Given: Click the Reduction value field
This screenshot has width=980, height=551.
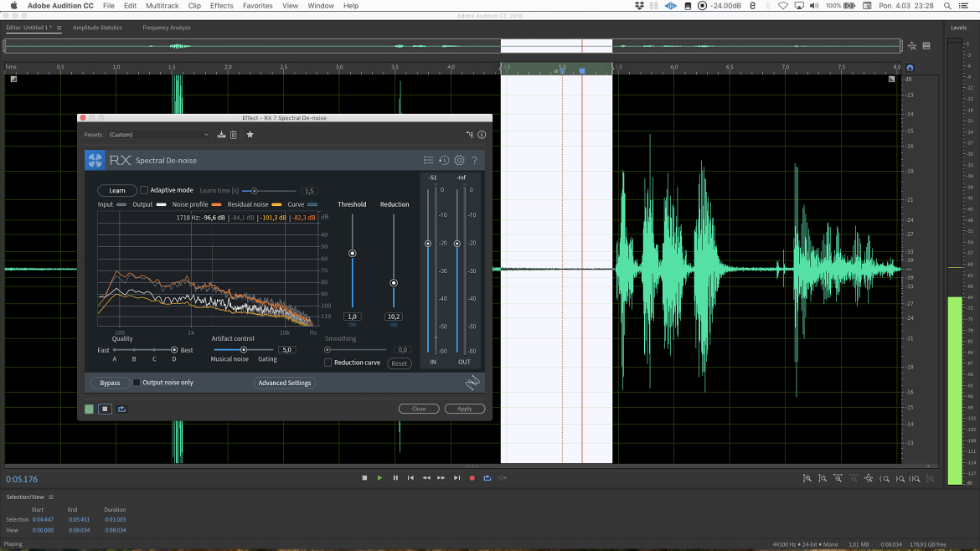Looking at the screenshot, I should [394, 317].
